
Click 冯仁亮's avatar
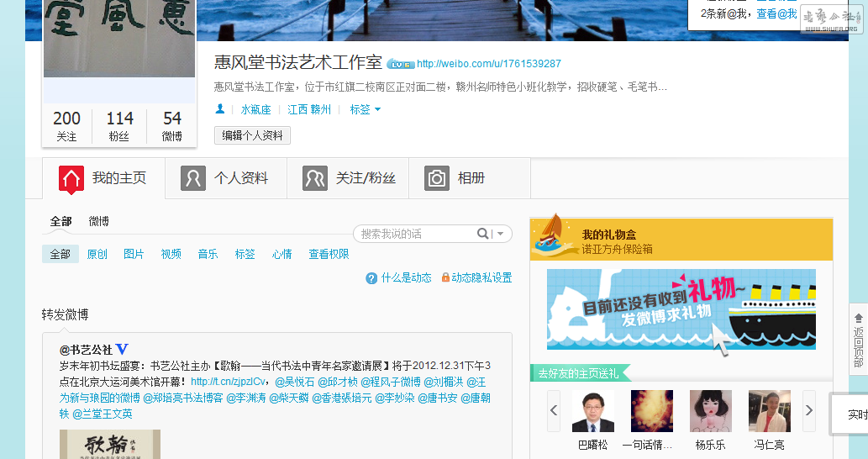770,411
